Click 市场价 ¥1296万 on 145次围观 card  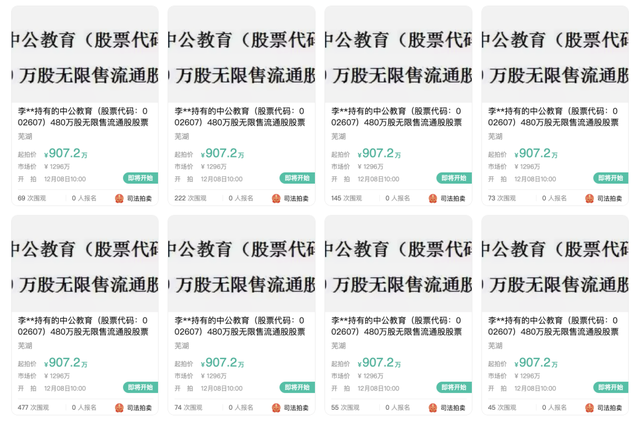coord(357,167)
